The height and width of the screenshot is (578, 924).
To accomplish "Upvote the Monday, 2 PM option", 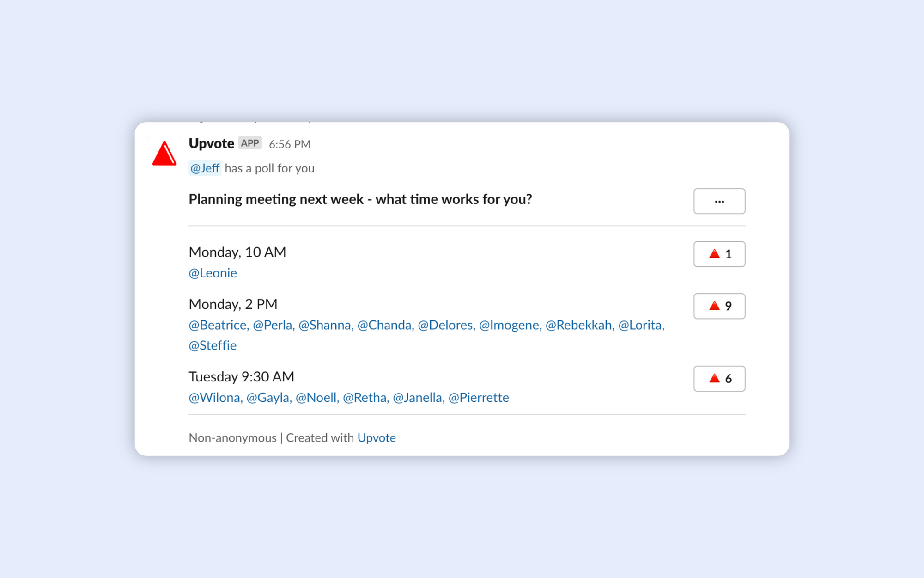I will tap(719, 306).
